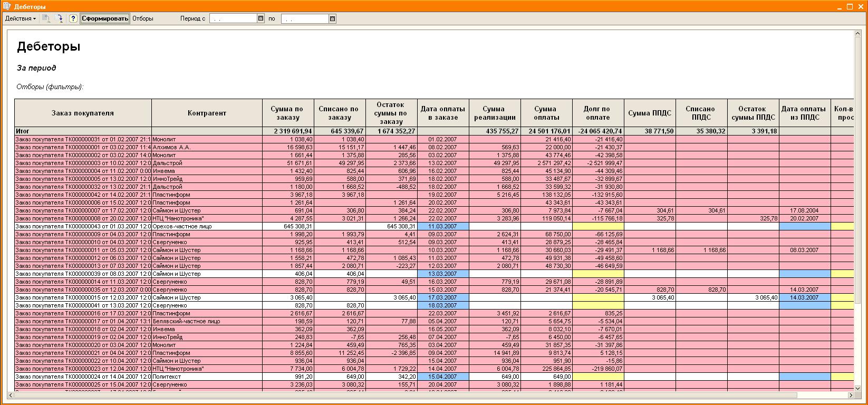Select order row ТК000000003
This screenshot has height=405, width=868.
(83, 163)
